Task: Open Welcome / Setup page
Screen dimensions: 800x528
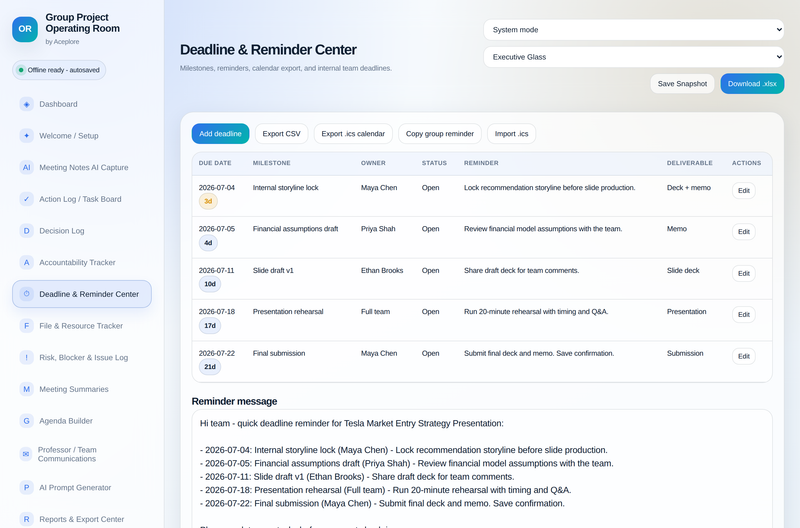Action: pyautogui.click(x=82, y=136)
